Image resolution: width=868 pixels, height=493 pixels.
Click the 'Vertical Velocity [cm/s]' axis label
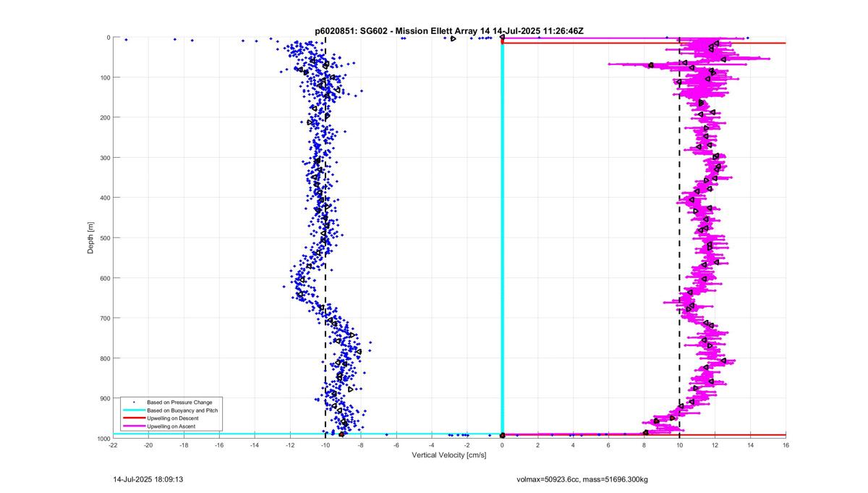point(449,455)
